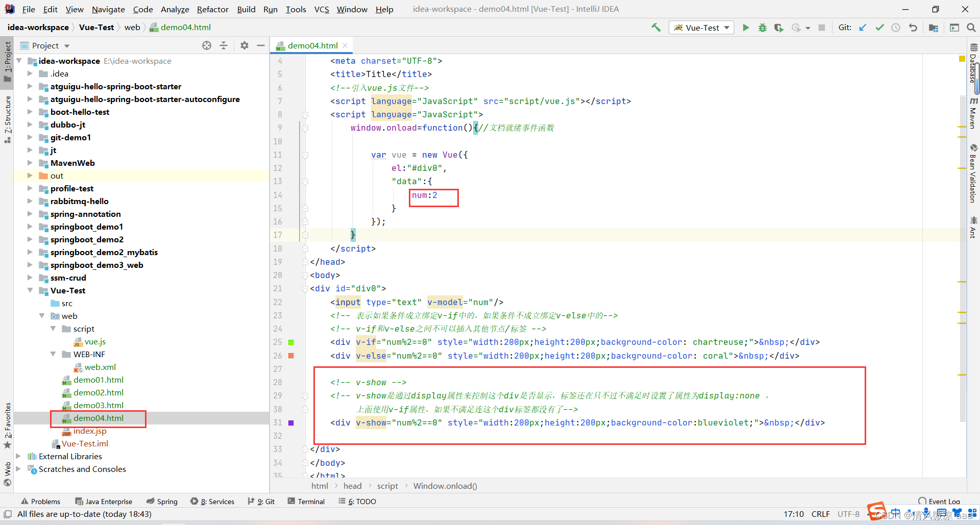Open Search Everywhere magnifier
Image resolution: width=980 pixels, height=525 pixels.
point(971,28)
